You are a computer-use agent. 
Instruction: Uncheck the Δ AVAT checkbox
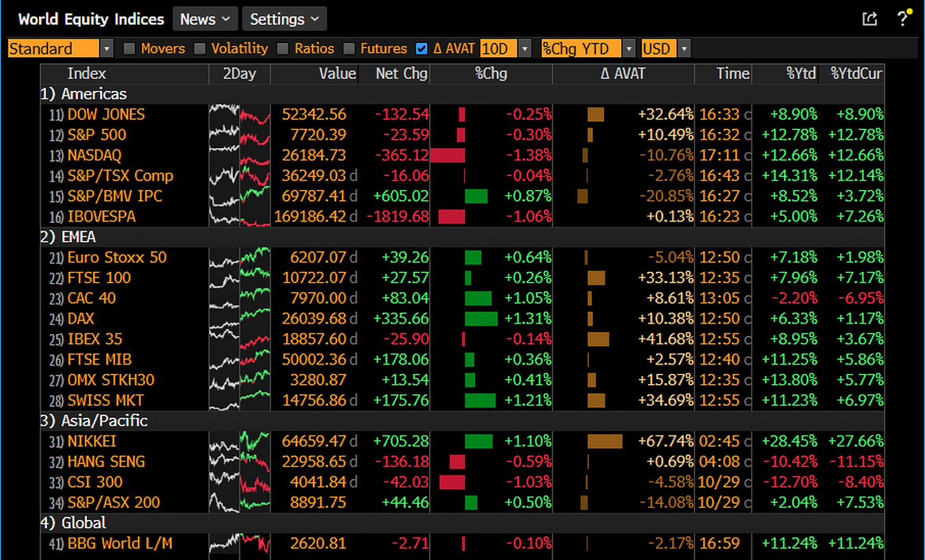coord(421,49)
